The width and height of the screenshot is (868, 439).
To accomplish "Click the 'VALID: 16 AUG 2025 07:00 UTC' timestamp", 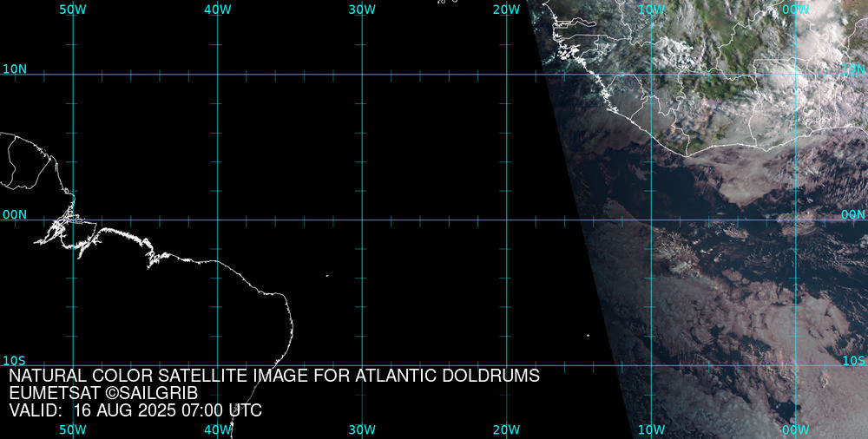I will tap(135, 410).
